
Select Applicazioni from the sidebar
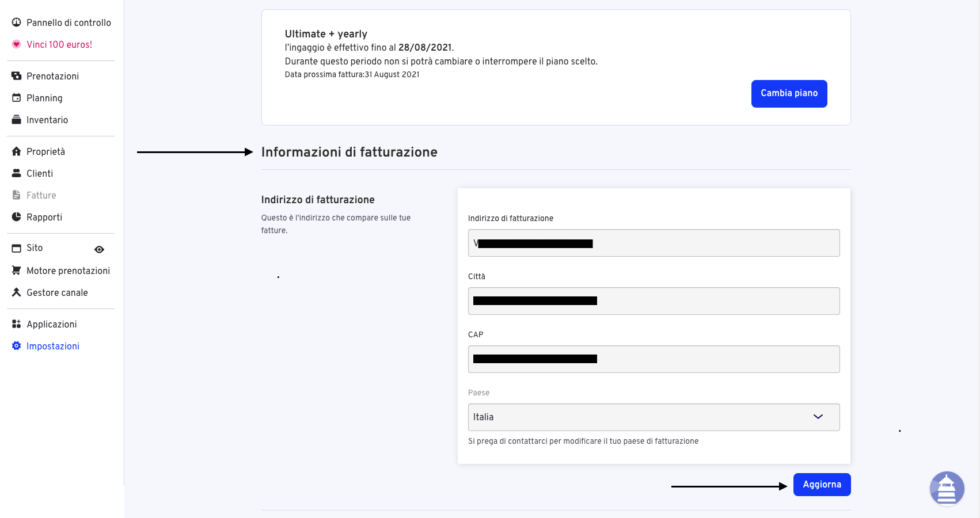pos(51,324)
